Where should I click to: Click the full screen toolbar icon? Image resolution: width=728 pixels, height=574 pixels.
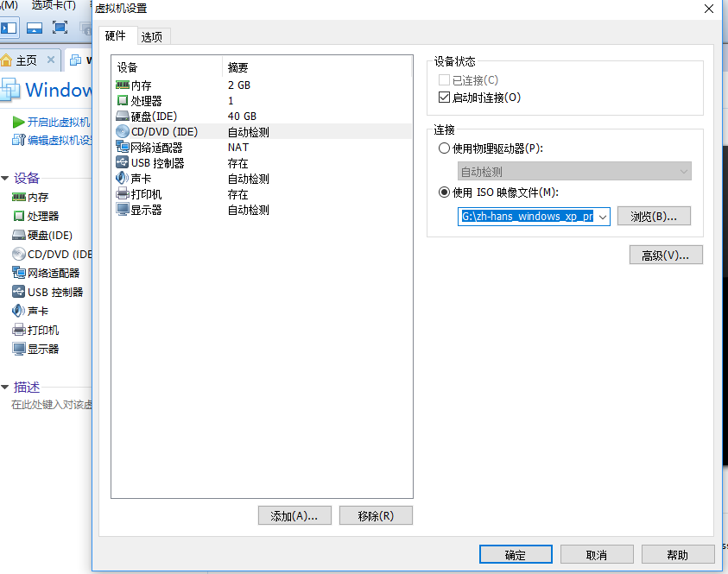60,28
